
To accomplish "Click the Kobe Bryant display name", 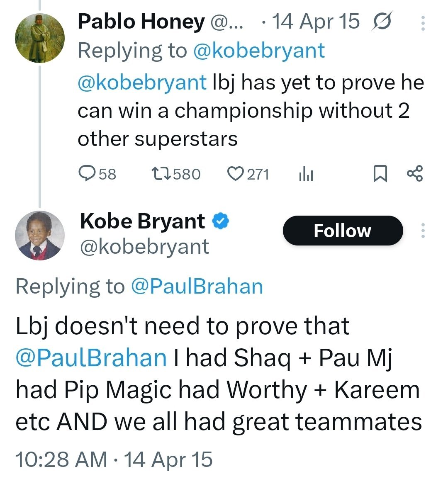I will pos(143,221).
